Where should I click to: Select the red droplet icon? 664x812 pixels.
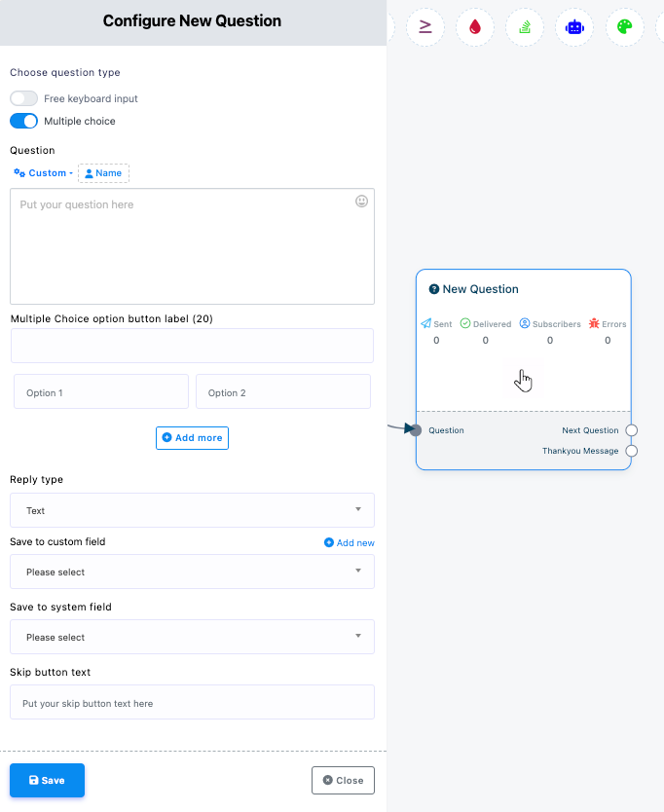click(x=475, y=26)
